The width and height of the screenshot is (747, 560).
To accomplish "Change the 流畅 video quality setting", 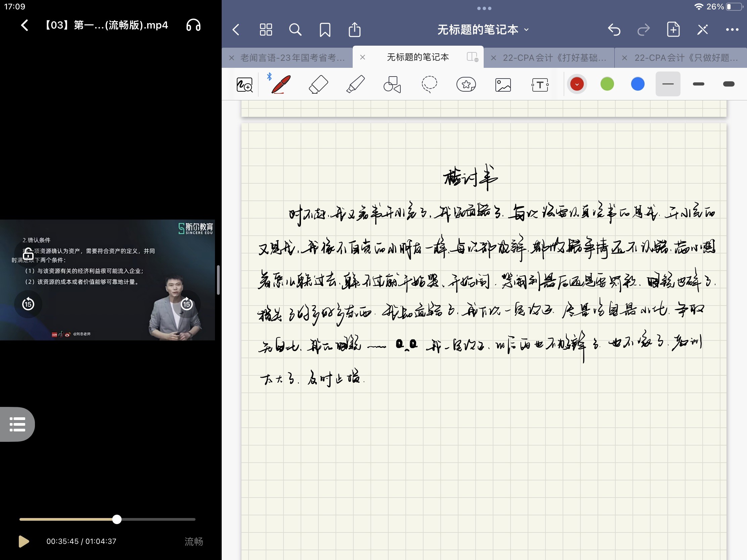I will [193, 542].
